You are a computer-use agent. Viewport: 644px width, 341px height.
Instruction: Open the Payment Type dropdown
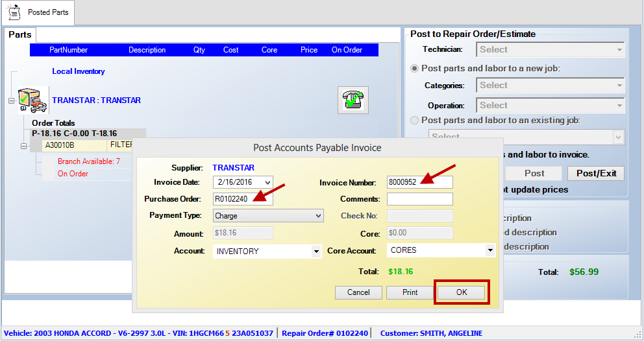tap(317, 216)
